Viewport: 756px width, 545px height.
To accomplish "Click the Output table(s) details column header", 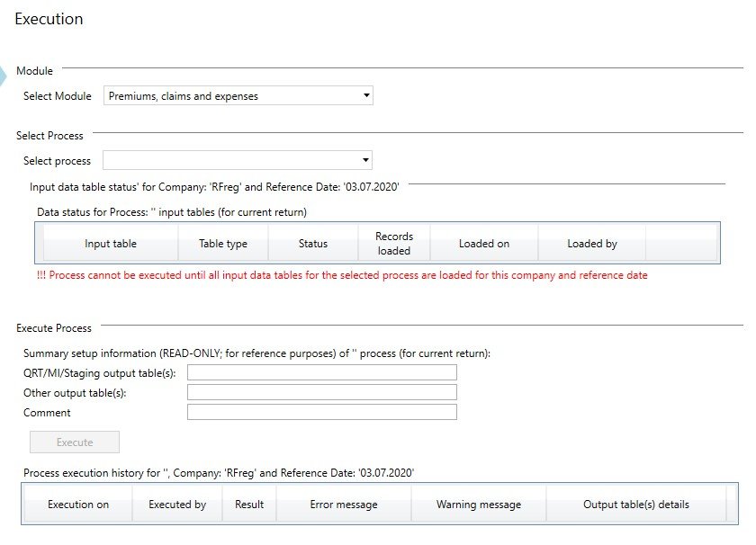I will [636, 505].
